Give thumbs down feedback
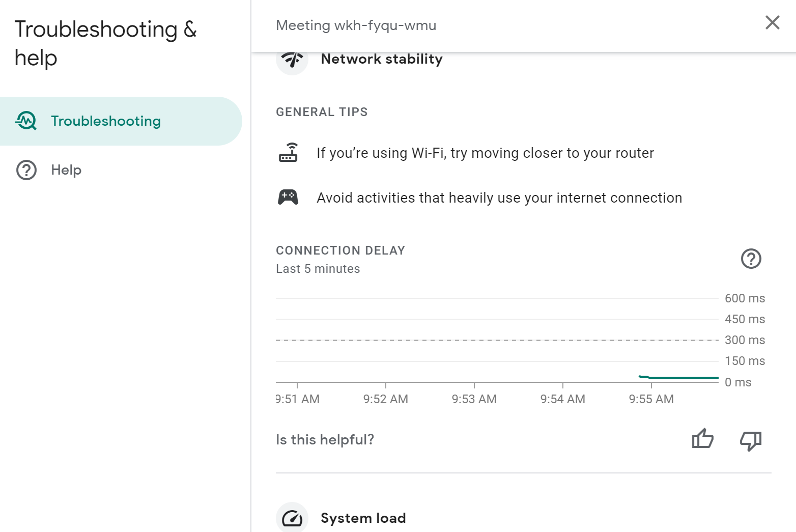The image size is (796, 532). (750, 440)
